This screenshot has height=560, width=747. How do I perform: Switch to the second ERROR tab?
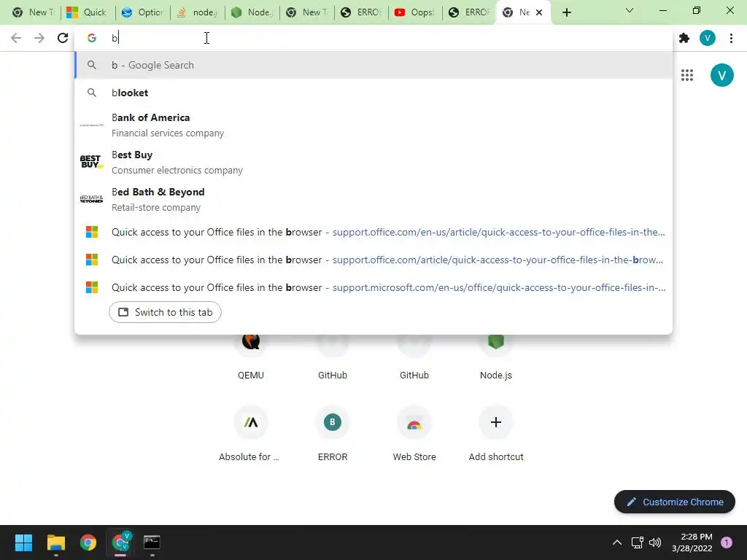(x=469, y=12)
